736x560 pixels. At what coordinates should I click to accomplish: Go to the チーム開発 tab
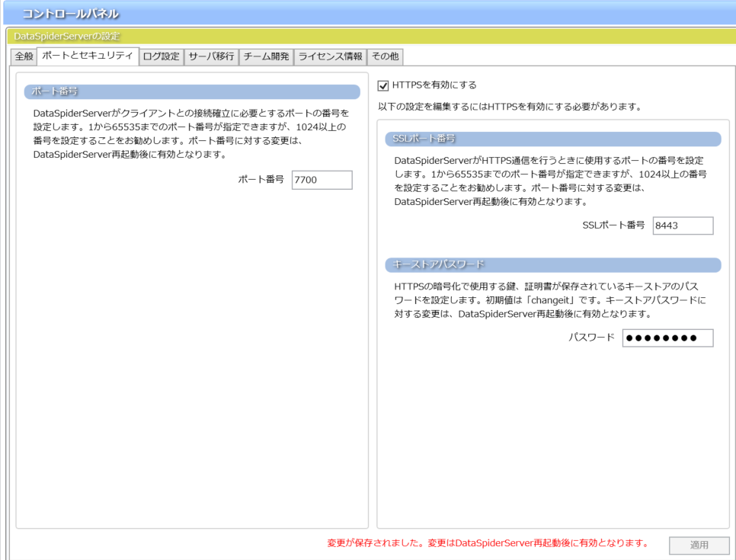click(x=266, y=57)
